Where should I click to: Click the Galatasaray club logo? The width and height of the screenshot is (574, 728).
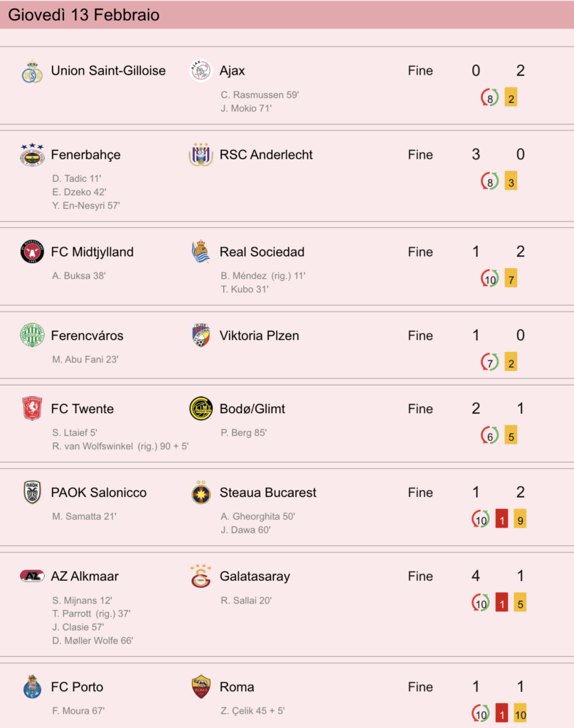pyautogui.click(x=201, y=576)
